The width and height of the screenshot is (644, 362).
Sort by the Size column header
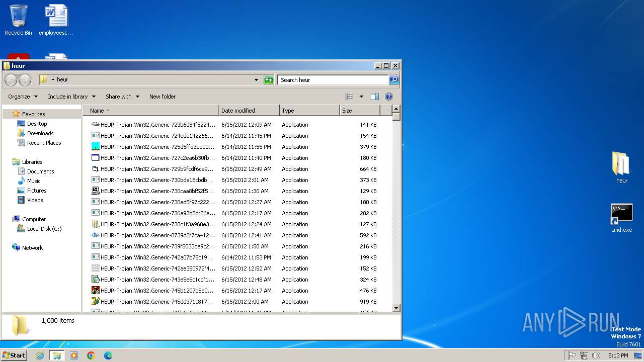pyautogui.click(x=360, y=111)
